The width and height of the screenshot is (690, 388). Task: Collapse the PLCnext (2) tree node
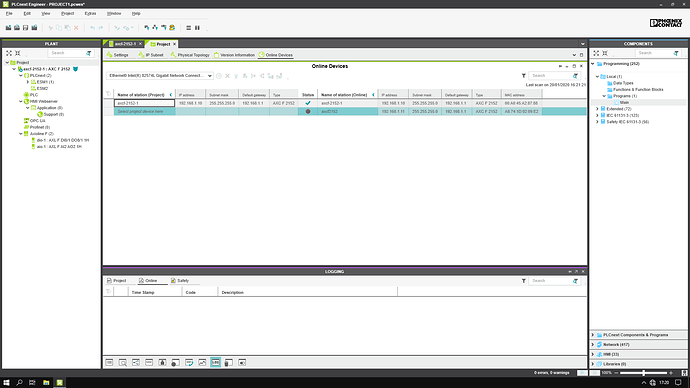point(21,76)
